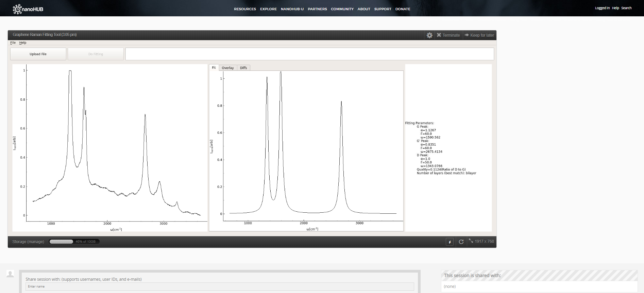Open the ABOUT menu
644x293 pixels.
point(364,9)
